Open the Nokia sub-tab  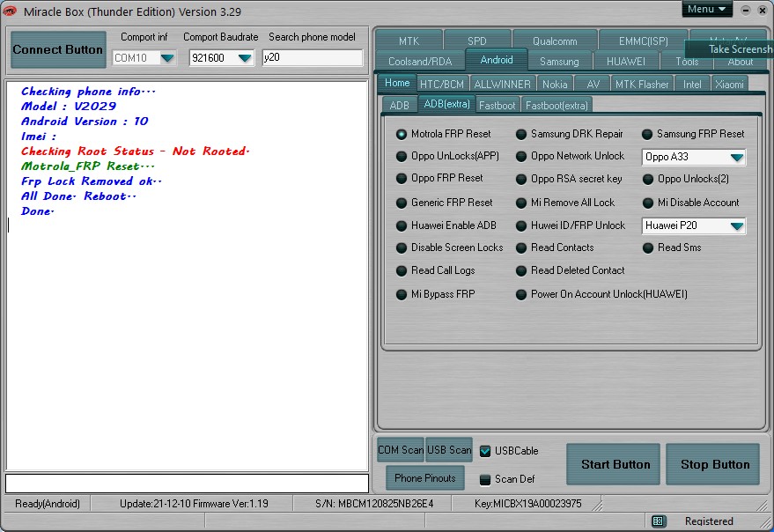point(555,84)
